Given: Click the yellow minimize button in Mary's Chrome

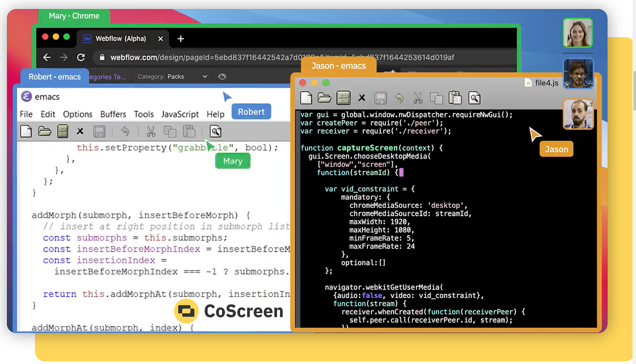Looking at the screenshot, I should (x=56, y=37).
